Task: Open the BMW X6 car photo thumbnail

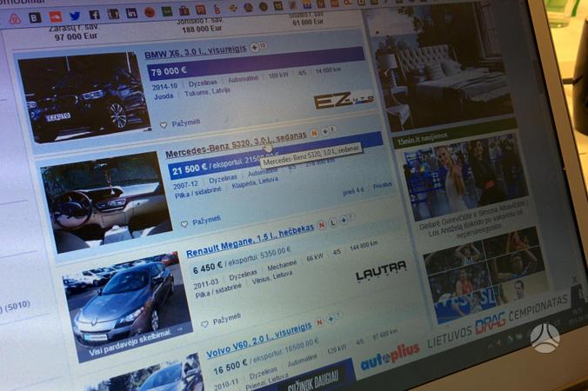Action: pos(84,96)
